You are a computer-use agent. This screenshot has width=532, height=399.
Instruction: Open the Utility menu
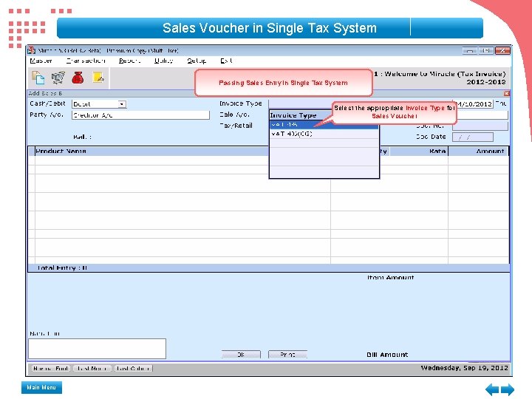click(x=163, y=61)
